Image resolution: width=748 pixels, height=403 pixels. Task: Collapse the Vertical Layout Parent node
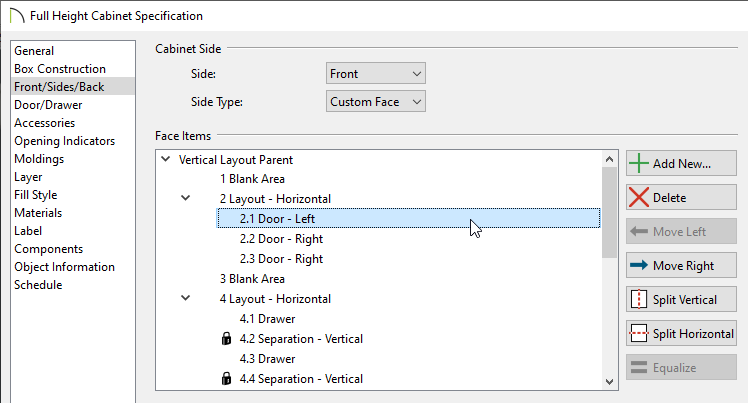tap(166, 159)
